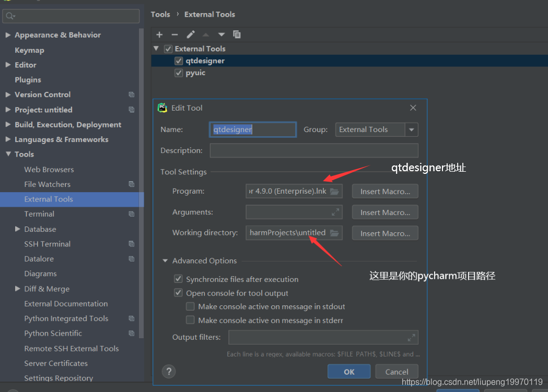Open the Group dropdown arrow
This screenshot has width=548, height=392.
coord(411,129)
